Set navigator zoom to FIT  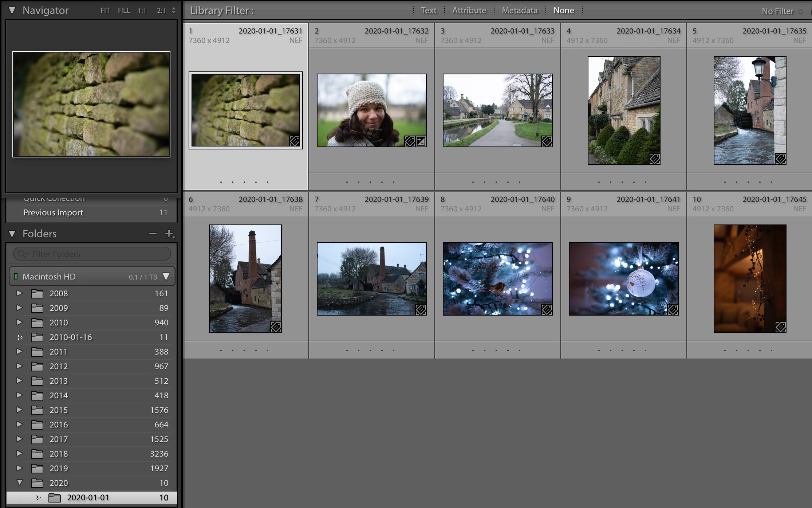(x=105, y=11)
